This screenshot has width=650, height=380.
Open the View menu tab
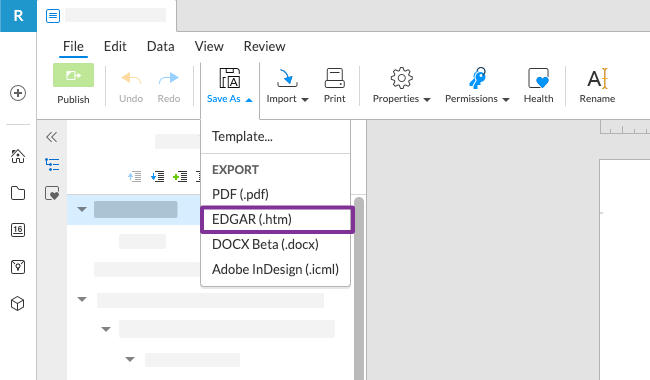pyautogui.click(x=209, y=46)
